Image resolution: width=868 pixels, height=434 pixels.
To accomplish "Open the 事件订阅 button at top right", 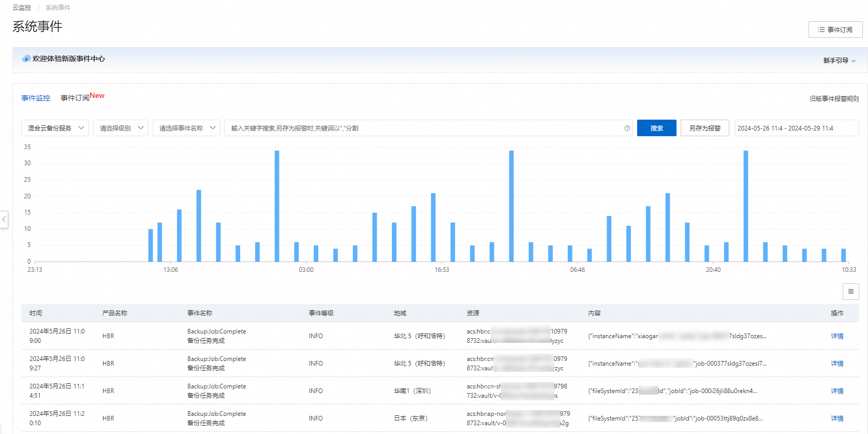I will 835,30.
